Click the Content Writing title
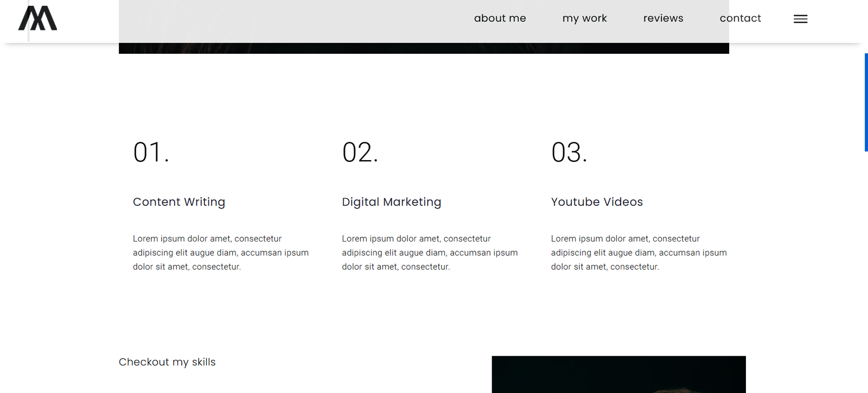The image size is (868, 393). (179, 202)
